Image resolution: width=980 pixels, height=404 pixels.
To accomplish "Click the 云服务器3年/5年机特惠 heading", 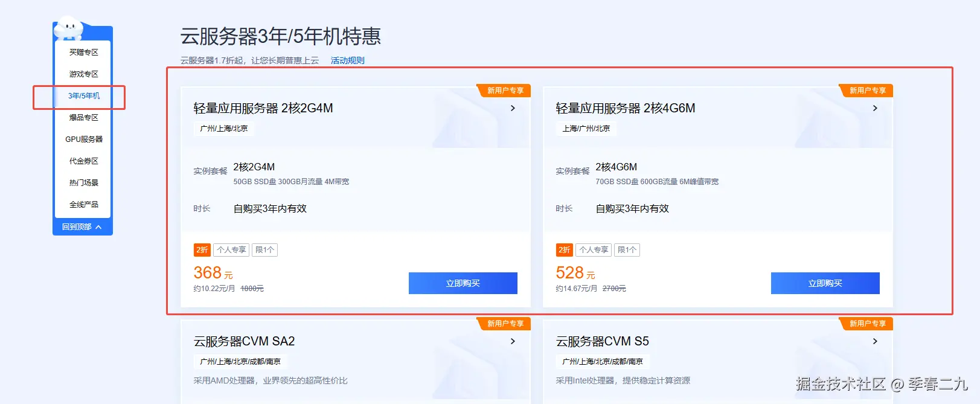I will tap(281, 36).
